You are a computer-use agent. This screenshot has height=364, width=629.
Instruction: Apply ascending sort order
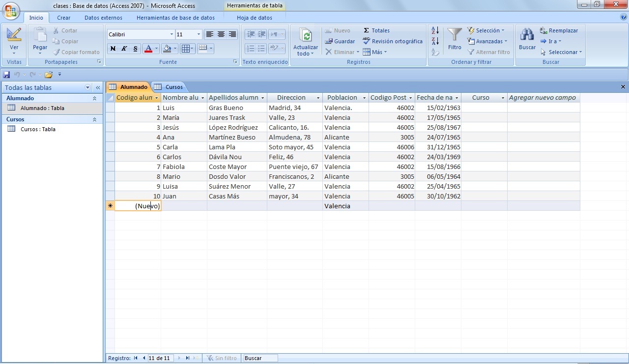[x=434, y=30]
